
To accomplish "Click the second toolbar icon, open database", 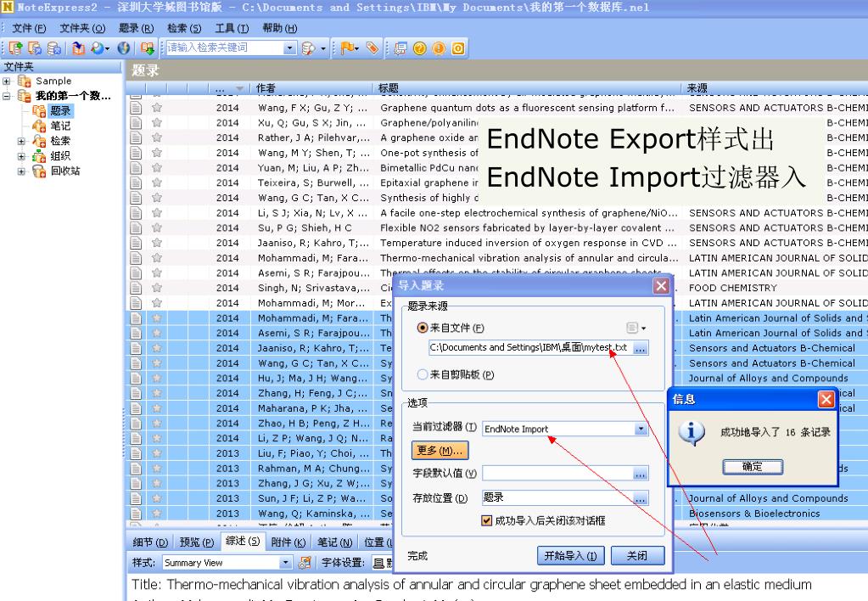I will pyautogui.click(x=34, y=48).
